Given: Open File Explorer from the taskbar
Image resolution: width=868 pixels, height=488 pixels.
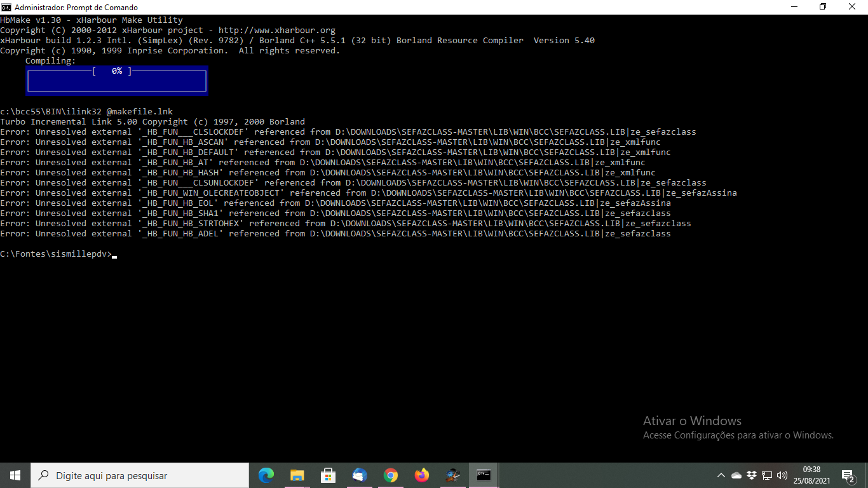Looking at the screenshot, I should [x=297, y=475].
